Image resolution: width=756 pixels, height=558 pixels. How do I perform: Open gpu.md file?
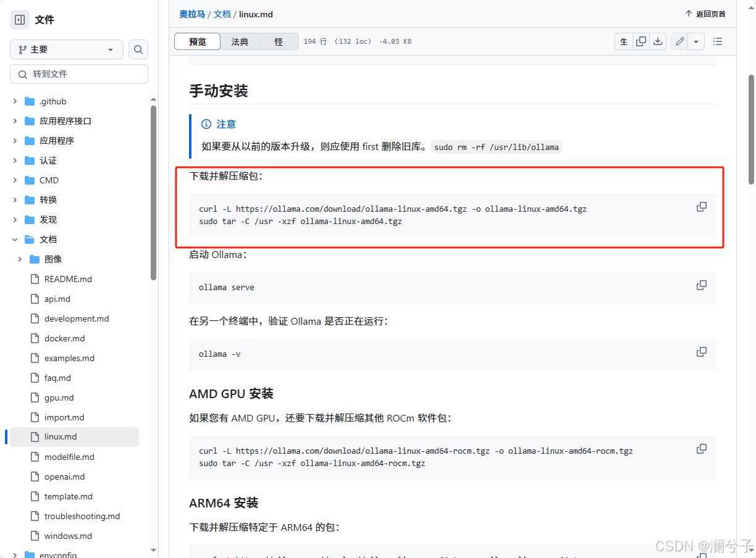(x=59, y=398)
